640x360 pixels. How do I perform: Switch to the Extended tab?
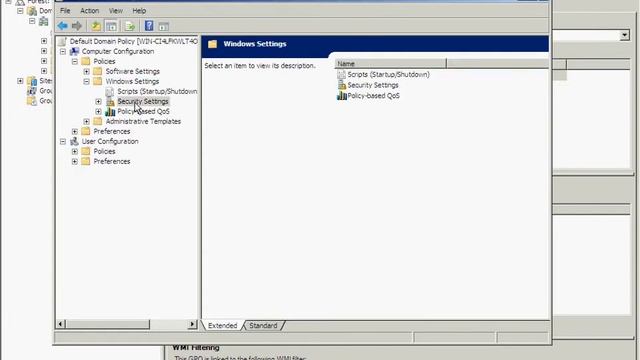222,326
